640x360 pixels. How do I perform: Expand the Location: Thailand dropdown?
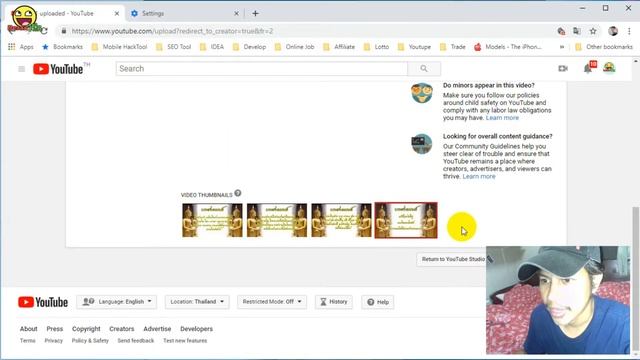pyautogui.click(x=197, y=302)
